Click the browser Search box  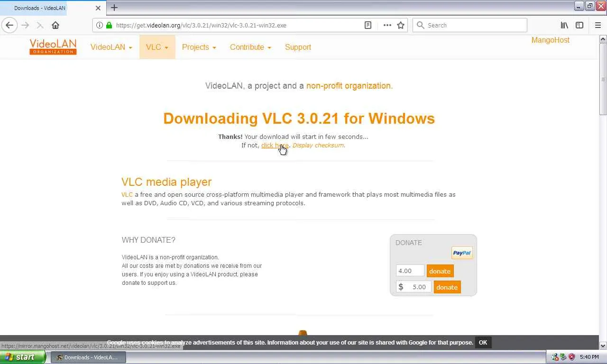[470, 25]
